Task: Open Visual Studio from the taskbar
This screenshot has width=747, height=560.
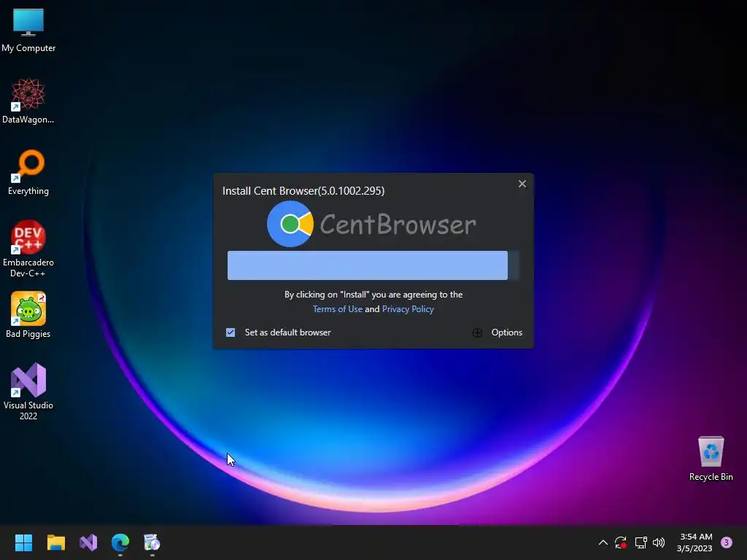Action: tap(88, 542)
